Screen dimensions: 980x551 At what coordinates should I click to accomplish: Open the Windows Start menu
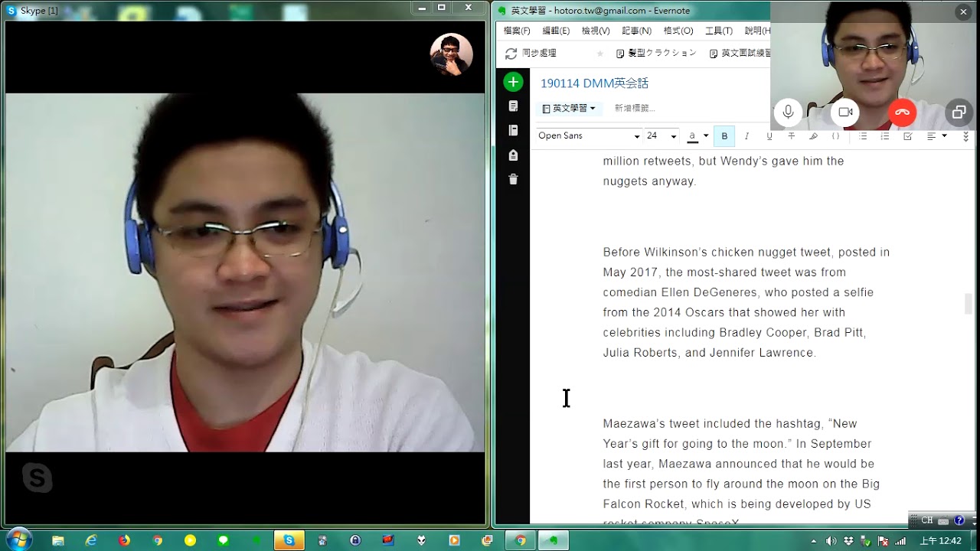point(18,540)
